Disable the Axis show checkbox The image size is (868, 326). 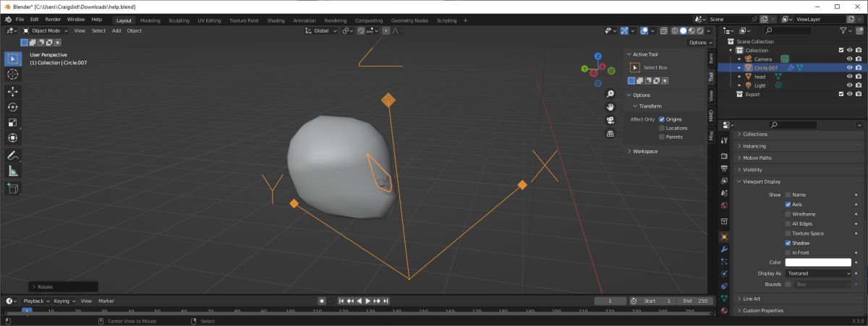(788, 205)
